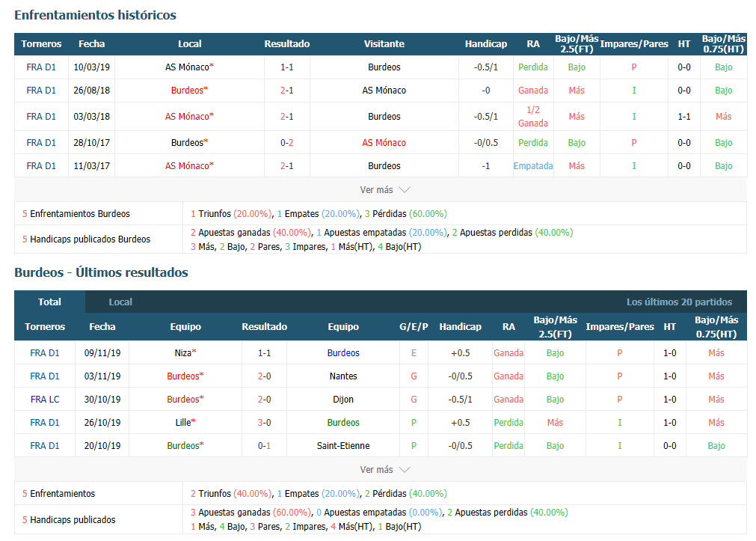Click the 2-1 result of 26/08/18 match
Screen dimensions: 756x541
(x=287, y=91)
